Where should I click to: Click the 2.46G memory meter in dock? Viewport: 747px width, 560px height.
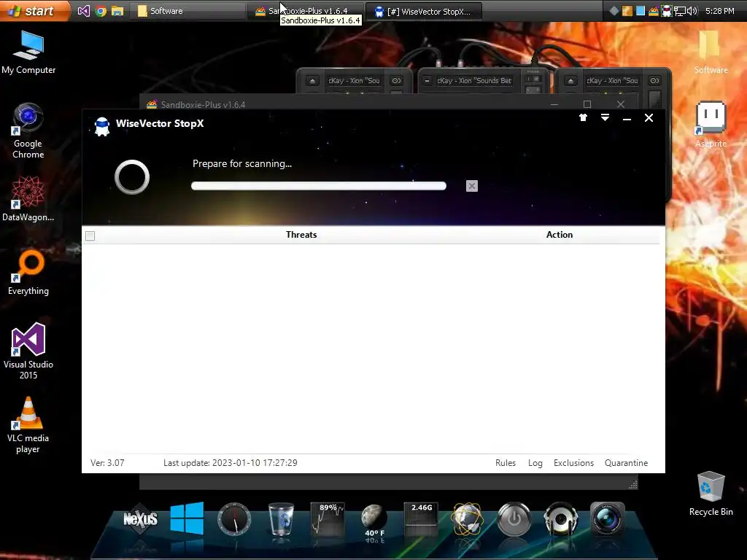(421, 518)
